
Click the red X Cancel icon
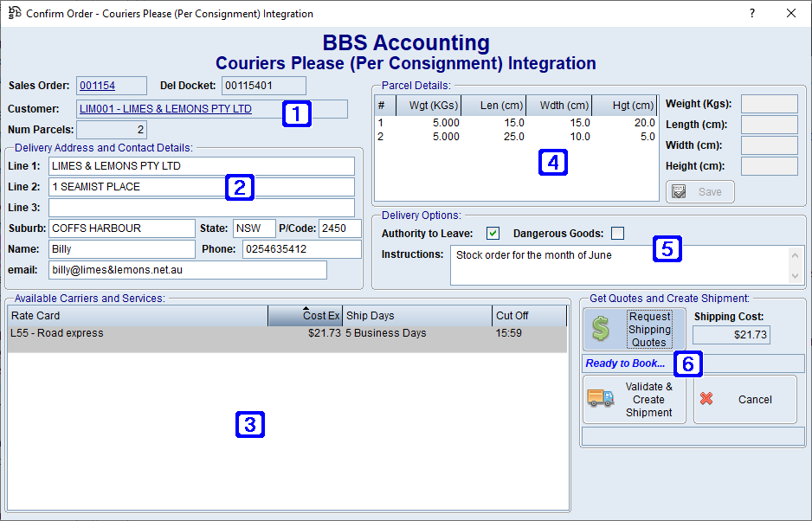tap(706, 399)
